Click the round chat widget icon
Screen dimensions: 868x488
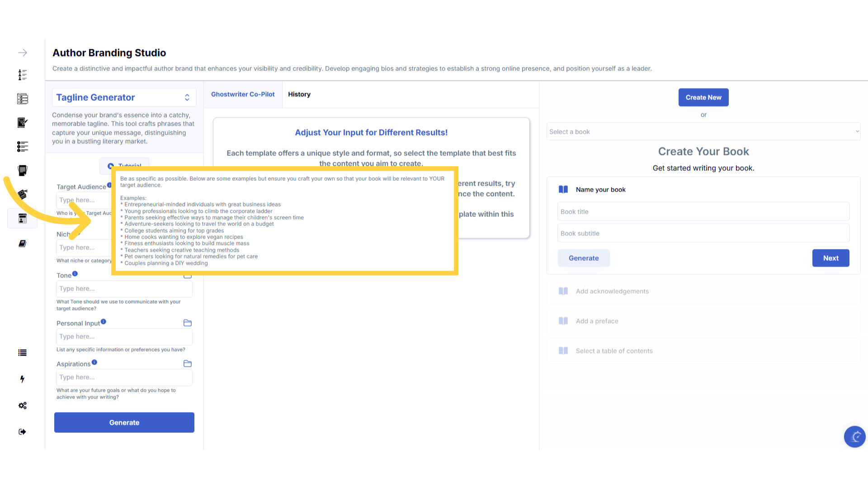pos(854,436)
